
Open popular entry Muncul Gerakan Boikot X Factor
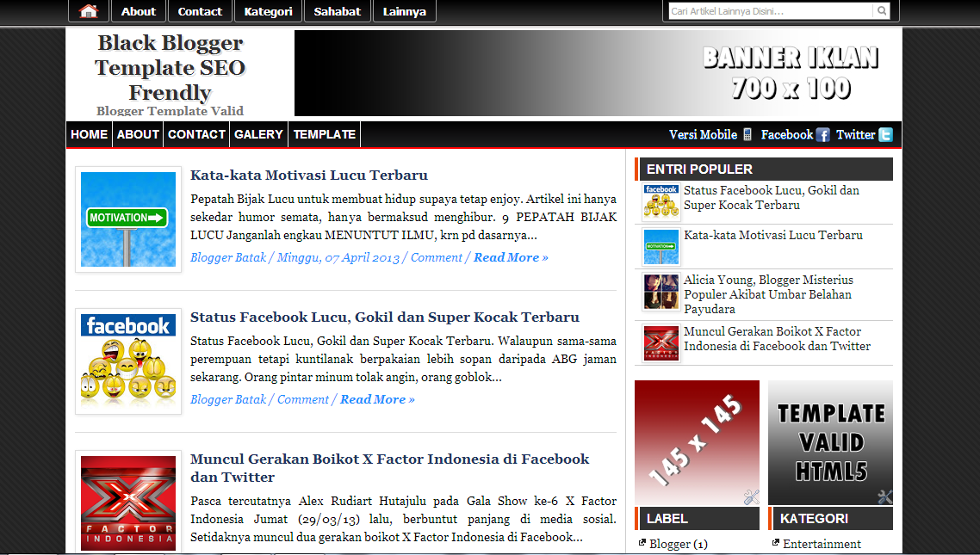click(777, 338)
